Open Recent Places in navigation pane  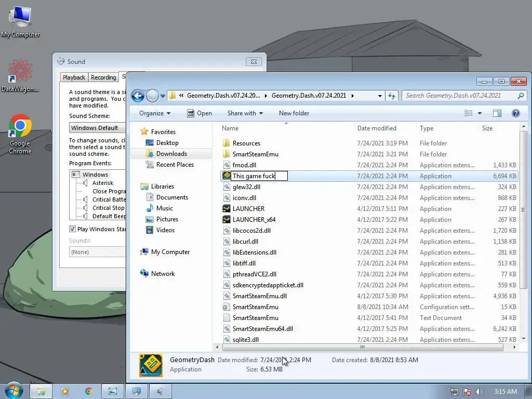point(175,165)
